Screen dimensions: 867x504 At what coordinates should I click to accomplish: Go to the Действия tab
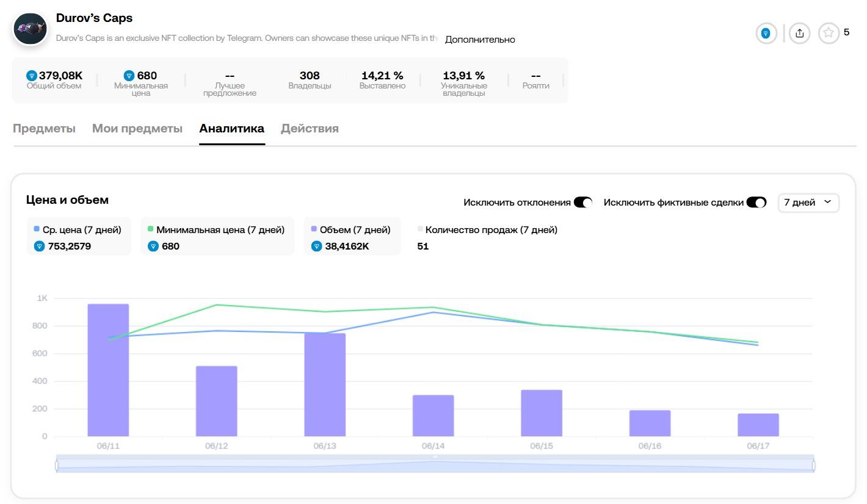coord(310,128)
